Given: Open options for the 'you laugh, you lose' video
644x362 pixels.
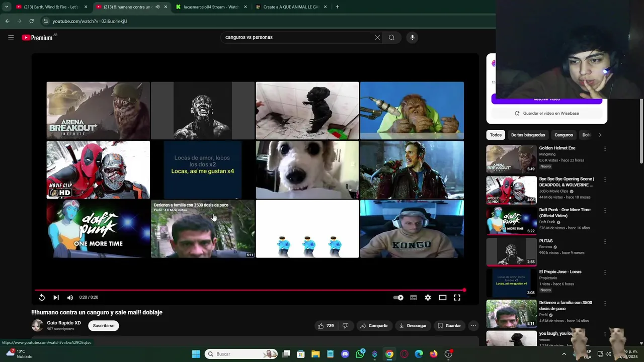Looking at the screenshot, I should click(x=605, y=334).
